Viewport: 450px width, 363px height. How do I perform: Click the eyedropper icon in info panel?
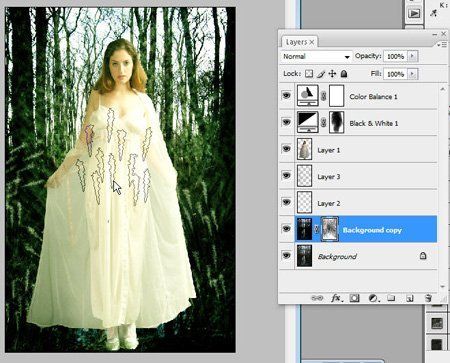(x=434, y=13)
